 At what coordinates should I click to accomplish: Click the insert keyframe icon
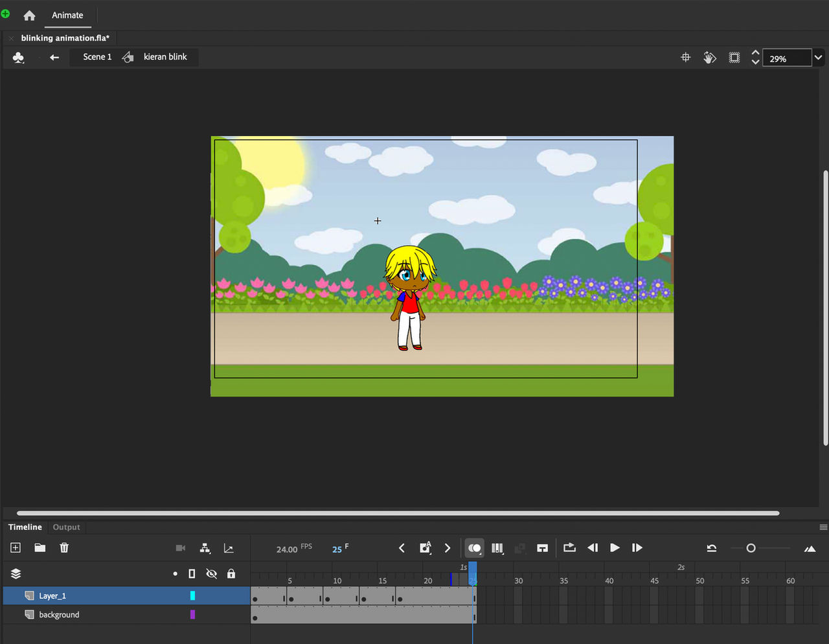point(426,548)
